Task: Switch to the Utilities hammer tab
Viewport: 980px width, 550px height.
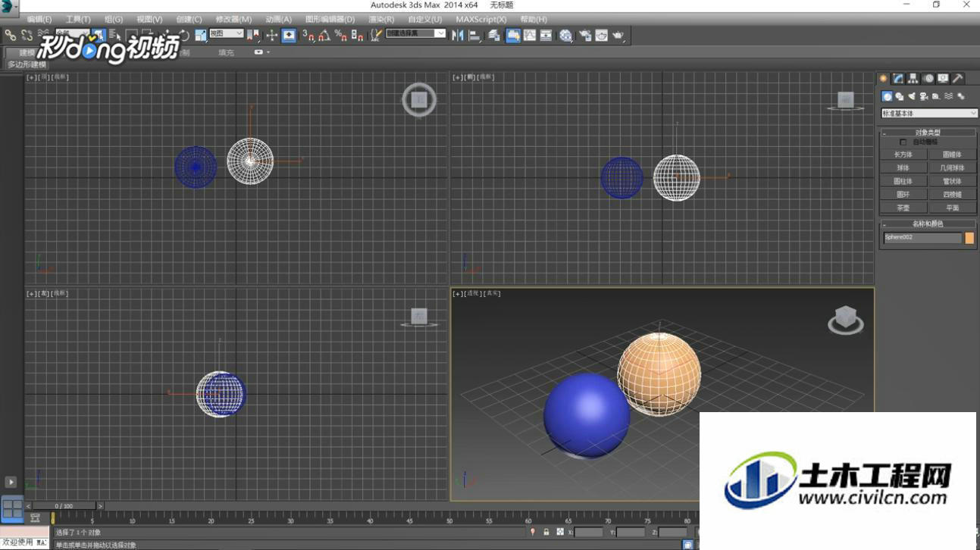Action: point(958,79)
